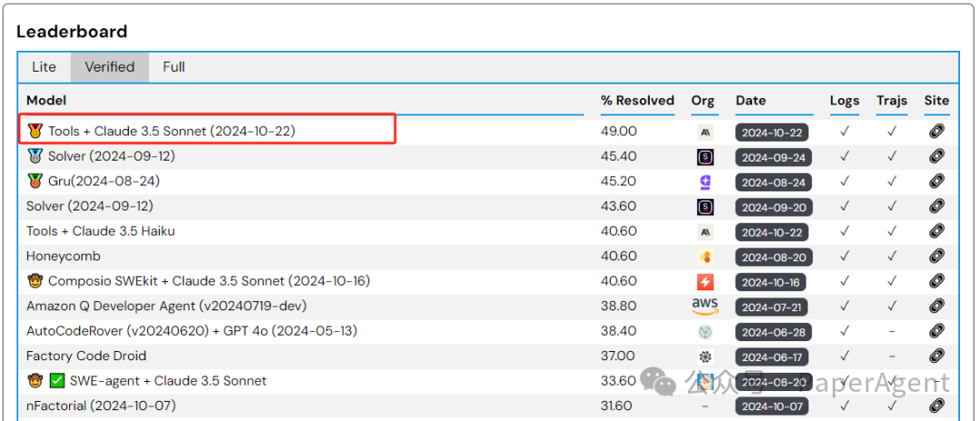
Task: Click the 2024-07-21 date badge
Action: [772, 308]
